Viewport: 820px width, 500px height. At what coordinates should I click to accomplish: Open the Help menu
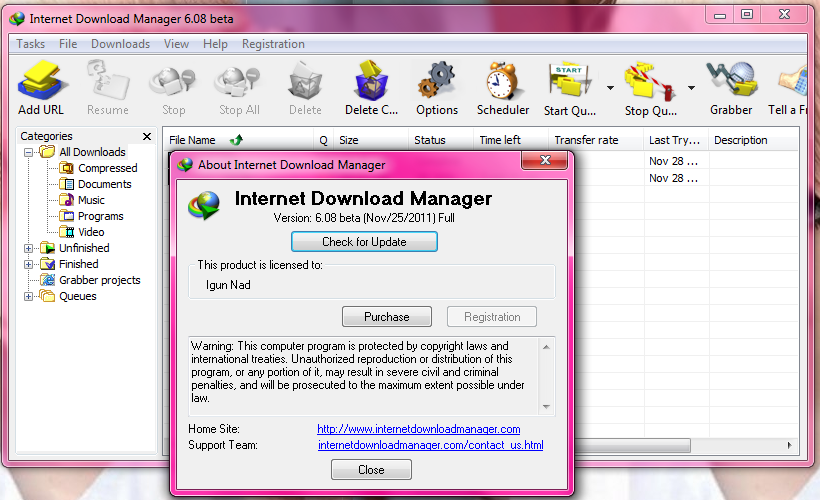point(215,44)
